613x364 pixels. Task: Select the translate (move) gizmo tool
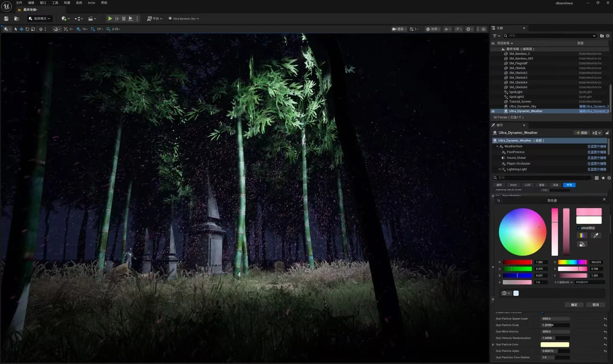(21, 29)
